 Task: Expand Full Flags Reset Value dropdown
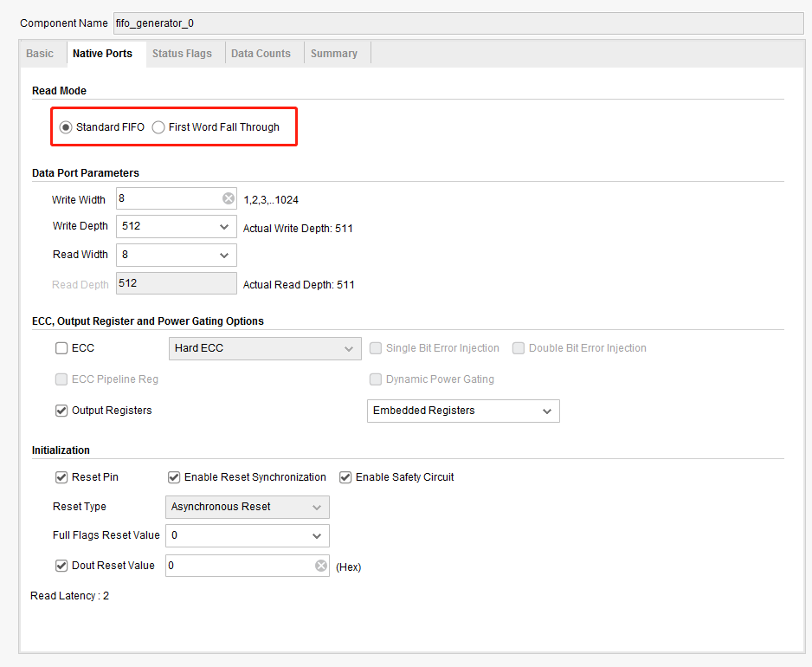(247, 535)
